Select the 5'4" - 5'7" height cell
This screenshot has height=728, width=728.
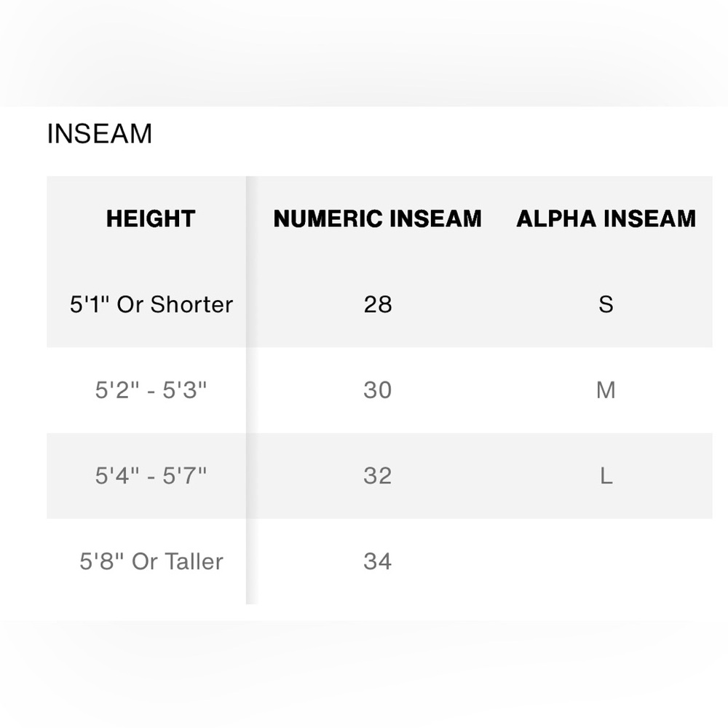coord(151,476)
